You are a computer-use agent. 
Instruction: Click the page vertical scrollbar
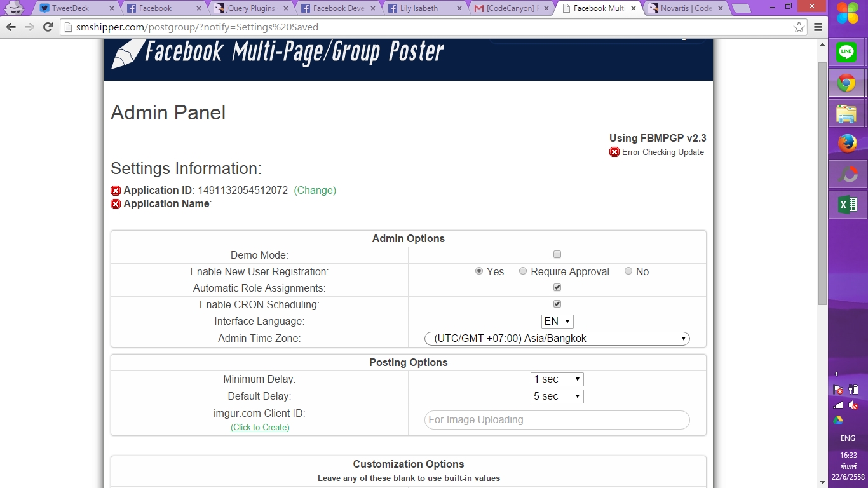click(822, 184)
